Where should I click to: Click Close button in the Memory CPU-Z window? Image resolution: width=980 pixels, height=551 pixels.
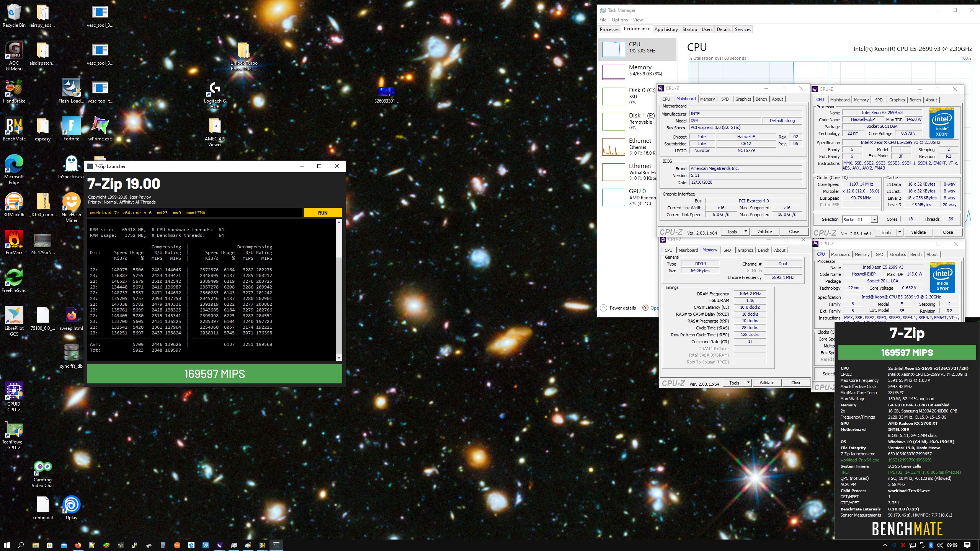click(796, 383)
